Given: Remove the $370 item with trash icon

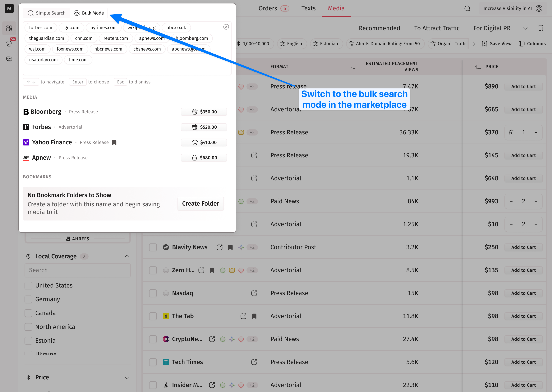Looking at the screenshot, I should click(x=511, y=132).
